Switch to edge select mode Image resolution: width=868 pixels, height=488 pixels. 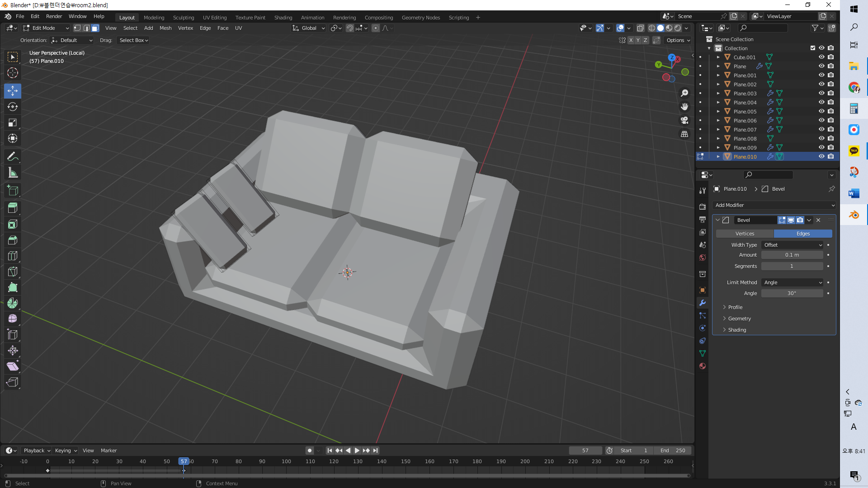pos(86,28)
